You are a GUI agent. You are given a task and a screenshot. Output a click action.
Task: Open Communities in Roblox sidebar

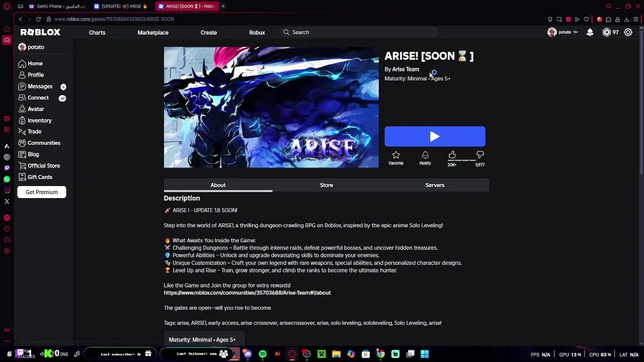pyautogui.click(x=39, y=143)
